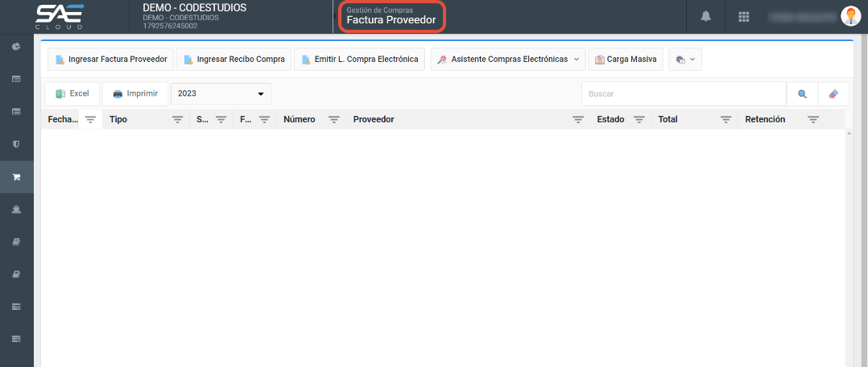Open filter on Retención column
Screen dimensions: 868x367
(813, 120)
